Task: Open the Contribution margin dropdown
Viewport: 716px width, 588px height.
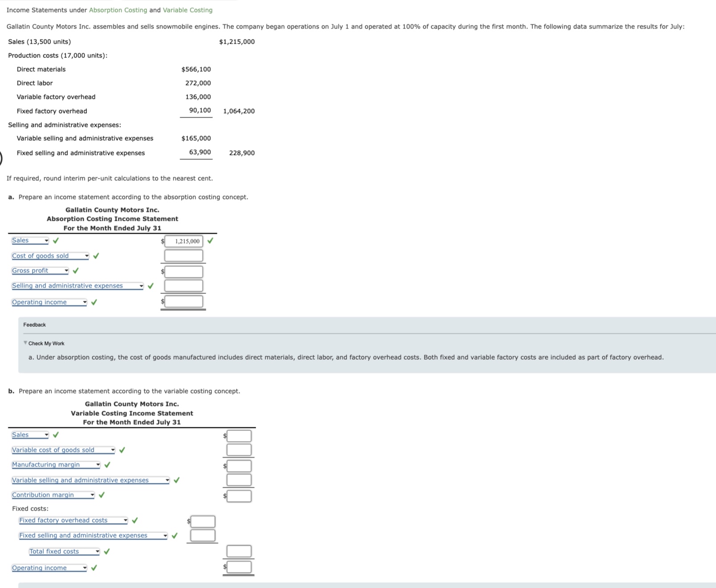Action: 53,495
